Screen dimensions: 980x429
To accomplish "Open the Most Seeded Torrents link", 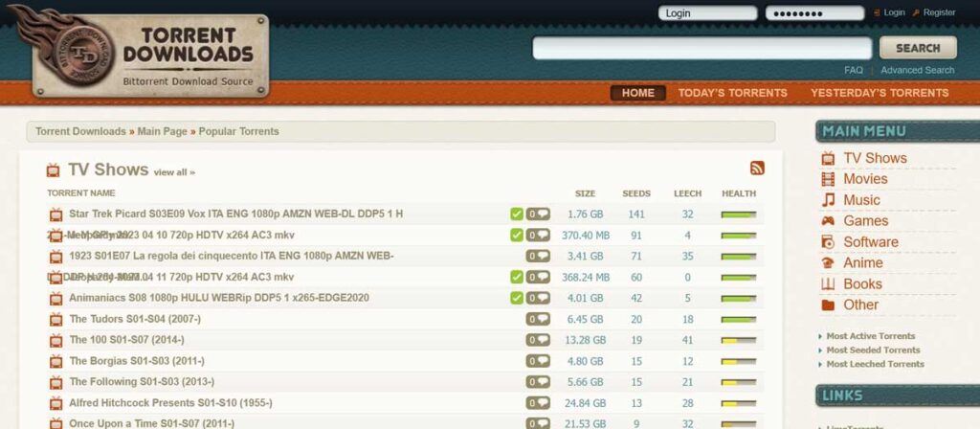I will click(873, 350).
